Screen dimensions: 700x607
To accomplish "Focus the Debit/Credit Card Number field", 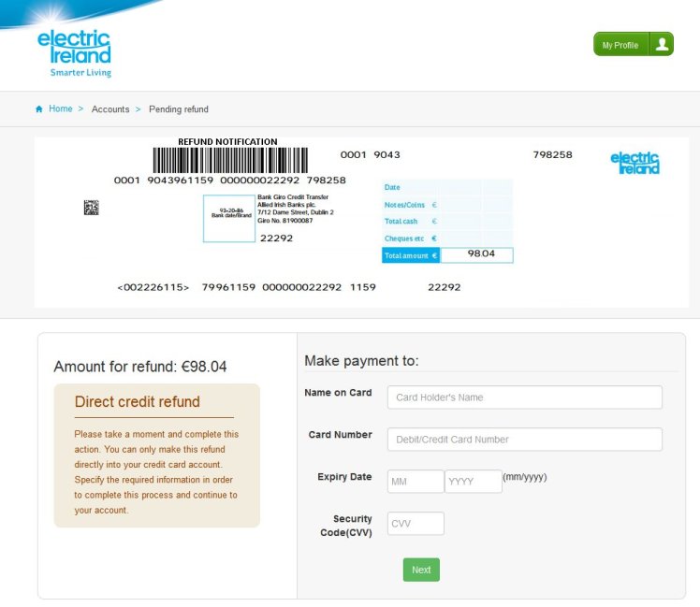I will point(525,440).
